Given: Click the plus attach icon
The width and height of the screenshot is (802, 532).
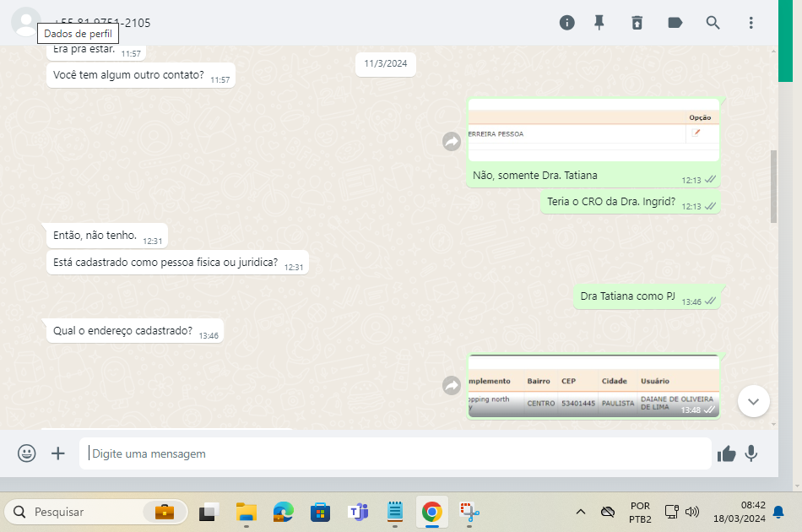Looking at the screenshot, I should 58,453.
